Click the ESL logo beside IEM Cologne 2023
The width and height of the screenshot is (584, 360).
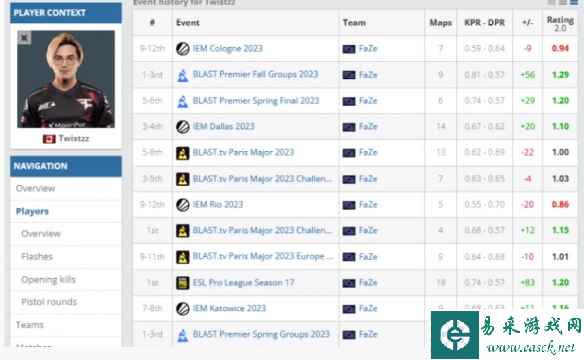(x=182, y=49)
